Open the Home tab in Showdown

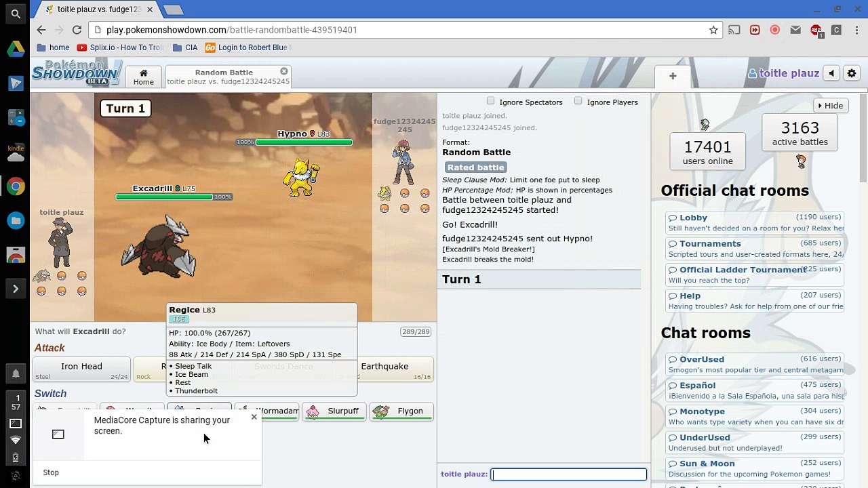tap(143, 77)
